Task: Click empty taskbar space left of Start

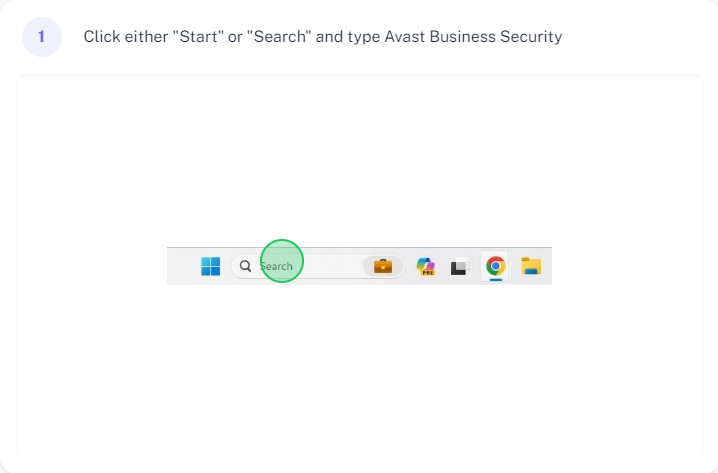Action: (x=183, y=266)
